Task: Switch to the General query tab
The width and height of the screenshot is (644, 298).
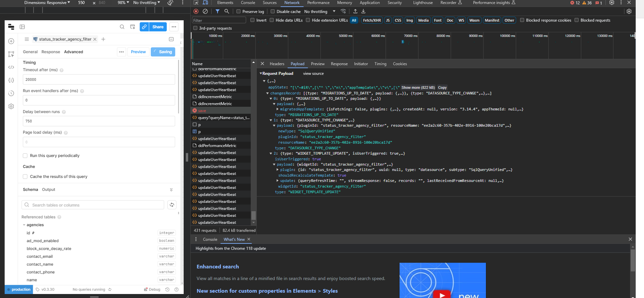Action: point(30,52)
